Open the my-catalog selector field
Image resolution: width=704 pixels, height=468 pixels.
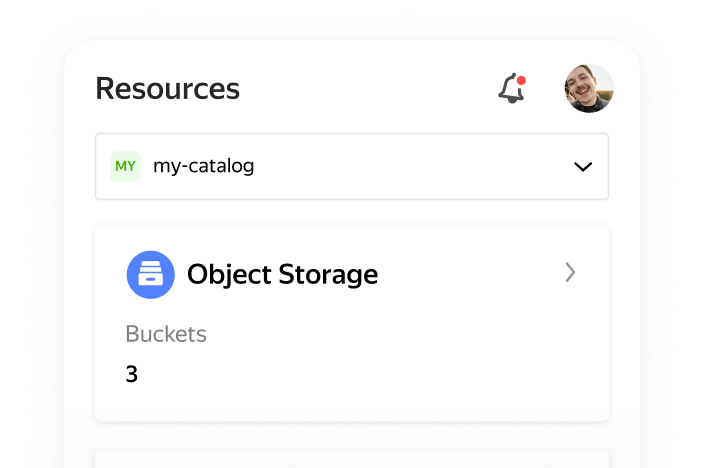352,166
